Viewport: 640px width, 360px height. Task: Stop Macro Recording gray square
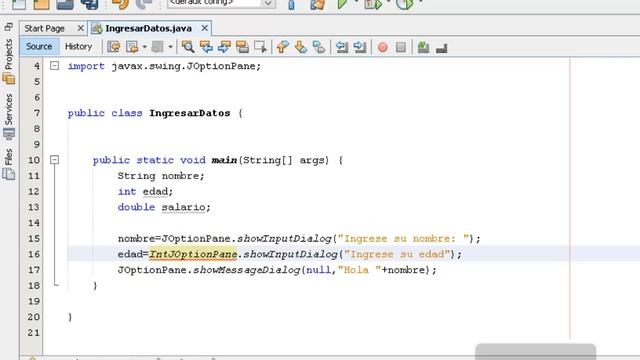click(401, 47)
